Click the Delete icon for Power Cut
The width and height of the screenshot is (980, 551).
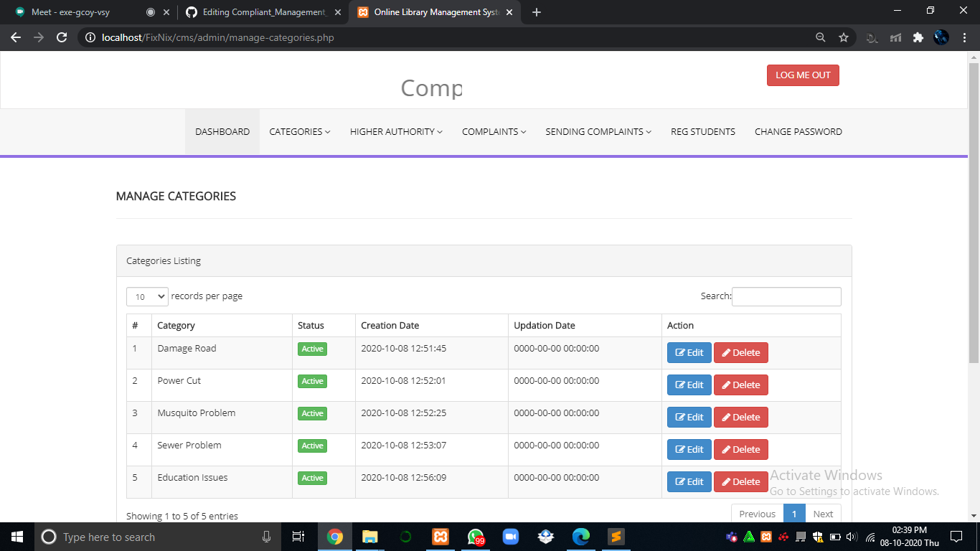[x=740, y=385]
